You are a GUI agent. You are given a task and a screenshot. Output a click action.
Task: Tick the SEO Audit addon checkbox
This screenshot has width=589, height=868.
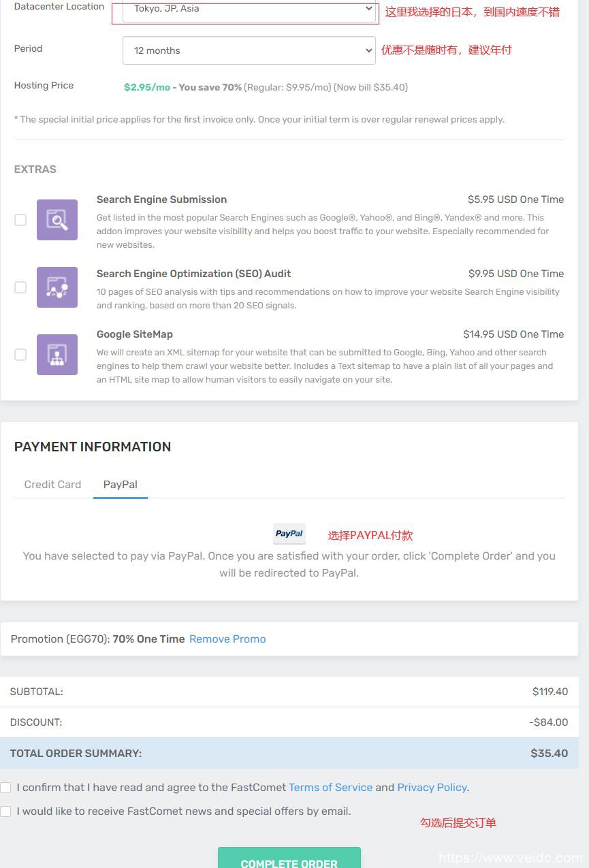coord(20,287)
